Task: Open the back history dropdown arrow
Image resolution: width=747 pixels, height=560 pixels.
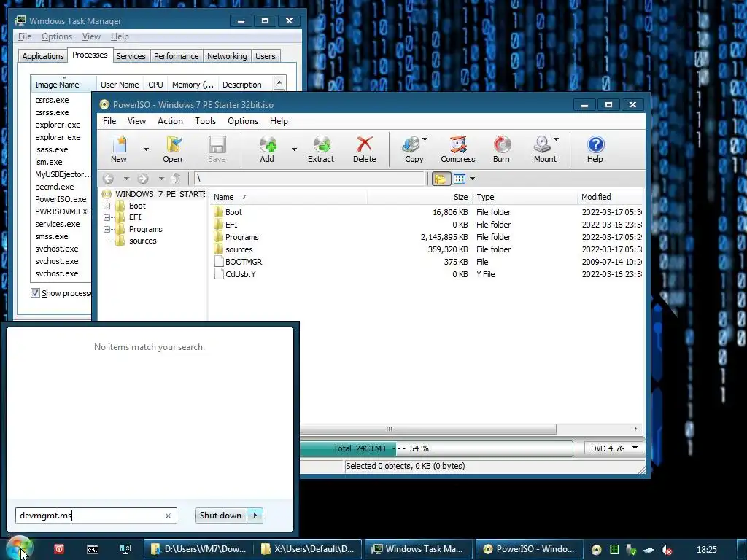Action: point(126,179)
